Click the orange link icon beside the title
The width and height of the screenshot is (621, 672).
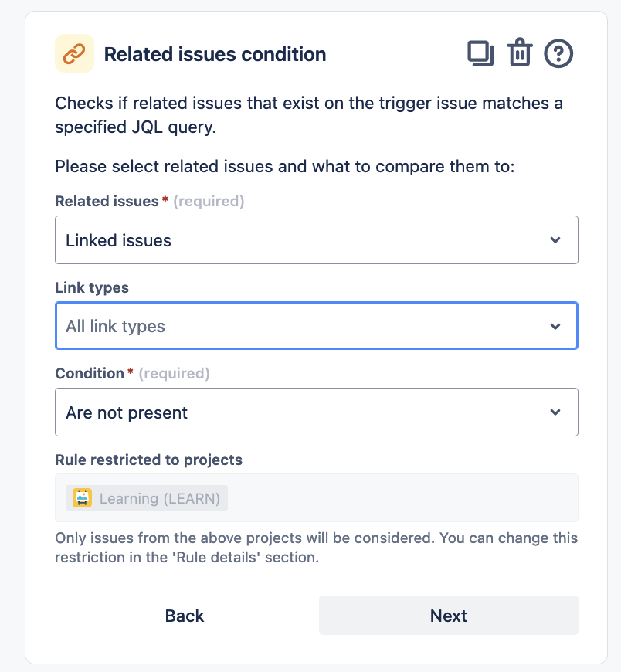[x=74, y=54]
